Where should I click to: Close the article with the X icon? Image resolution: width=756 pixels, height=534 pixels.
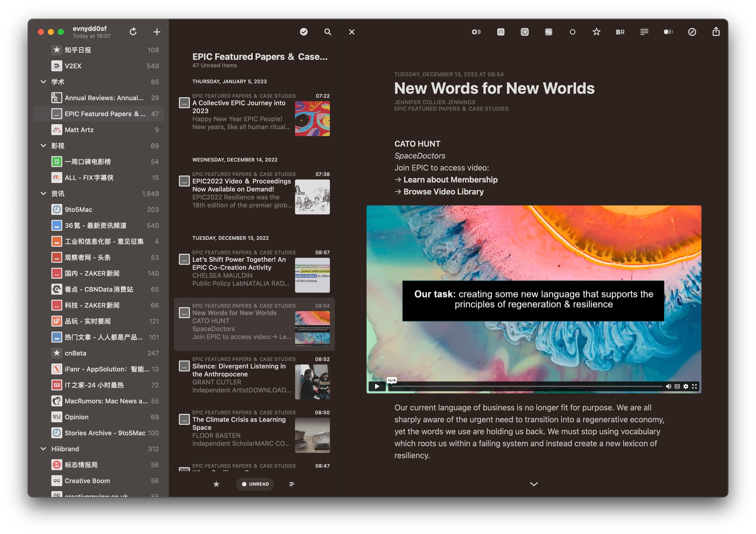352,32
